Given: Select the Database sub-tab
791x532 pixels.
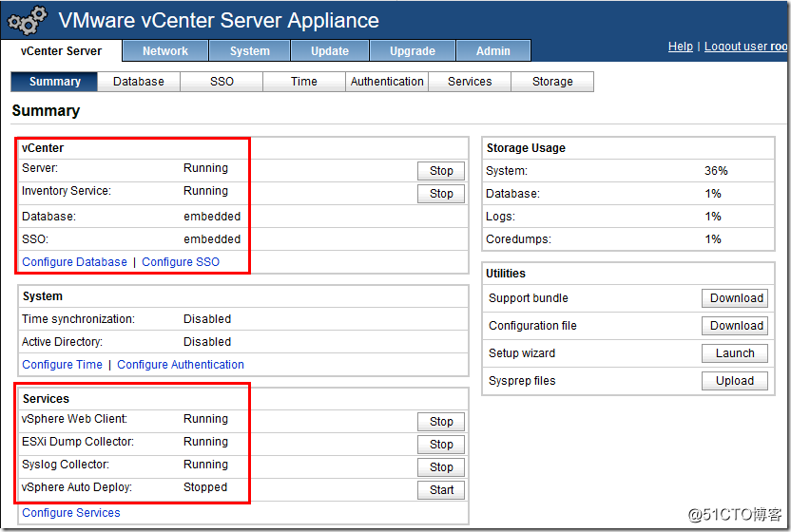Looking at the screenshot, I should pyautogui.click(x=139, y=82).
